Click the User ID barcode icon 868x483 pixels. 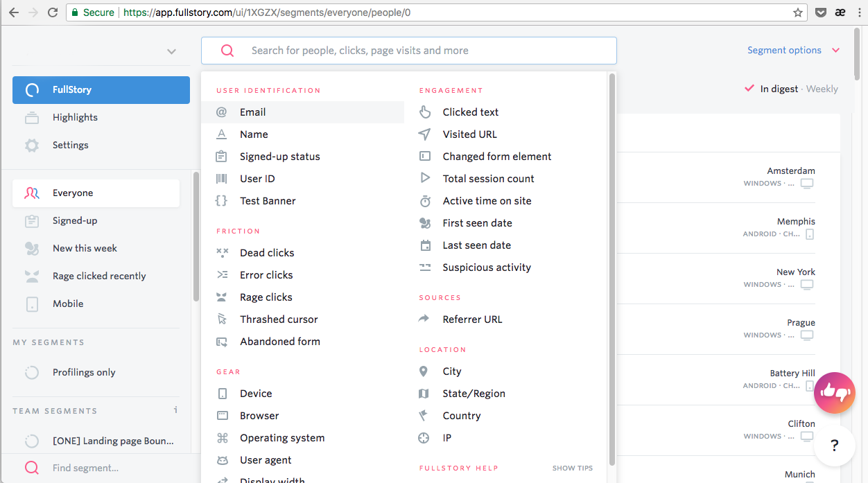click(222, 179)
